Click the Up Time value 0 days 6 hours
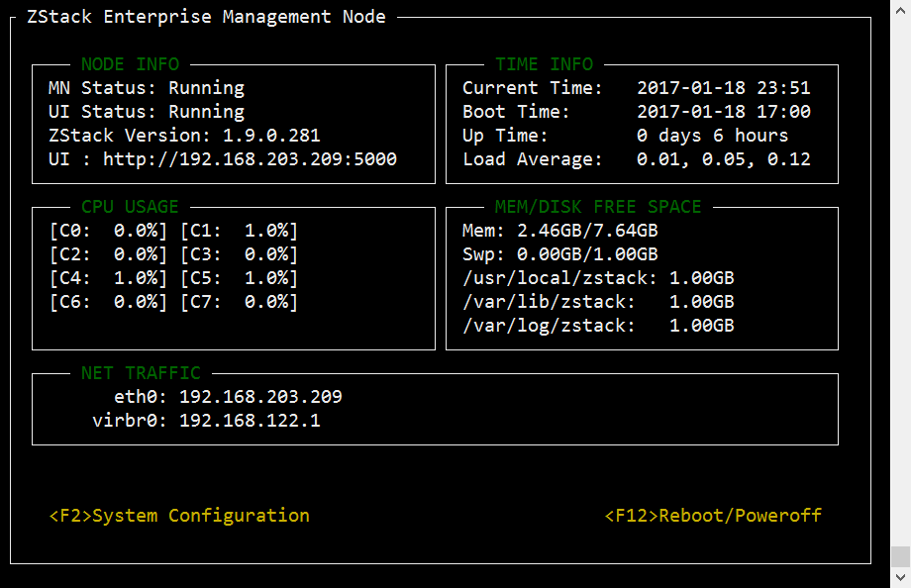911x588 pixels. (x=712, y=136)
